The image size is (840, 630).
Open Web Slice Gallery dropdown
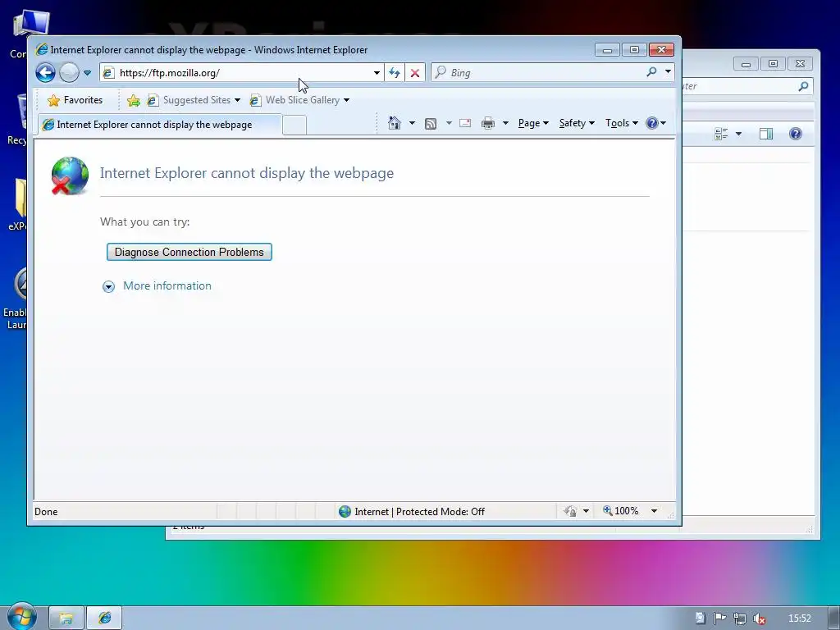click(300, 100)
